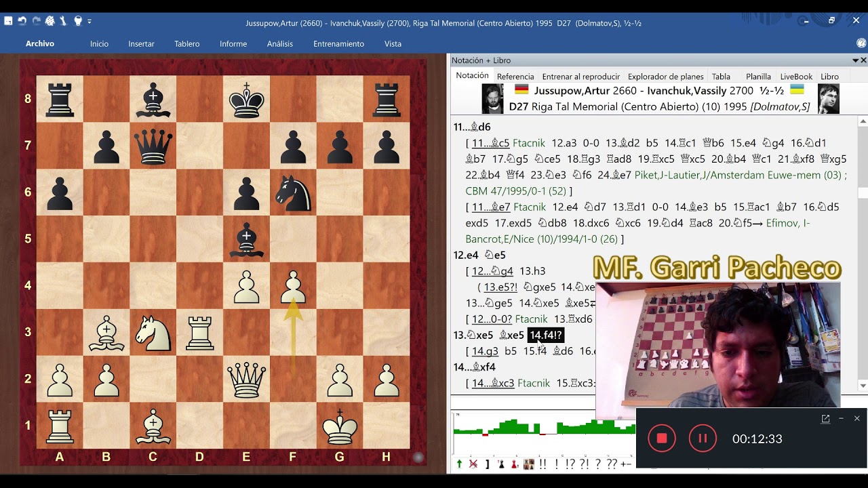868x488 pixels.
Task: Open the Inicio ribbon tab
Action: pos(99,43)
